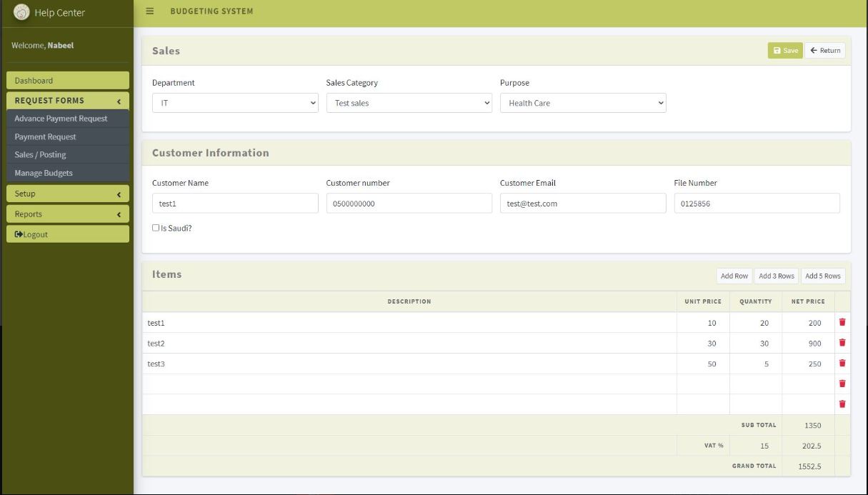Delete the test2 item row
The image size is (868, 495).
[842, 343]
